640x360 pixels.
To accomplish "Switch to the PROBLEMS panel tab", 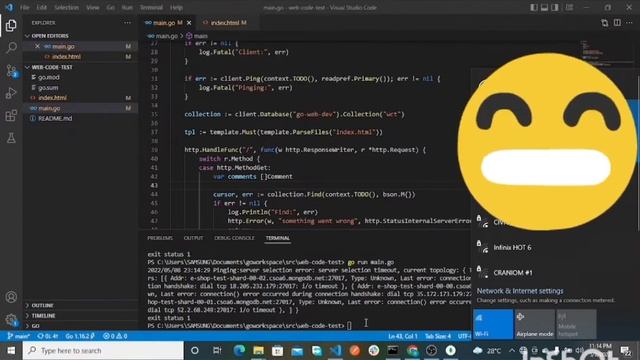I will [x=160, y=238].
